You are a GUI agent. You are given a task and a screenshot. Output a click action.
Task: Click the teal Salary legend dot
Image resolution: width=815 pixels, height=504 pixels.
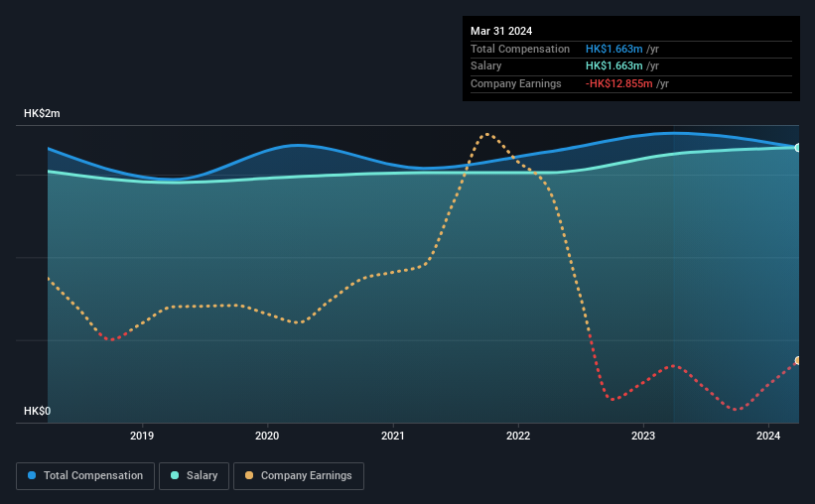pyautogui.click(x=175, y=475)
